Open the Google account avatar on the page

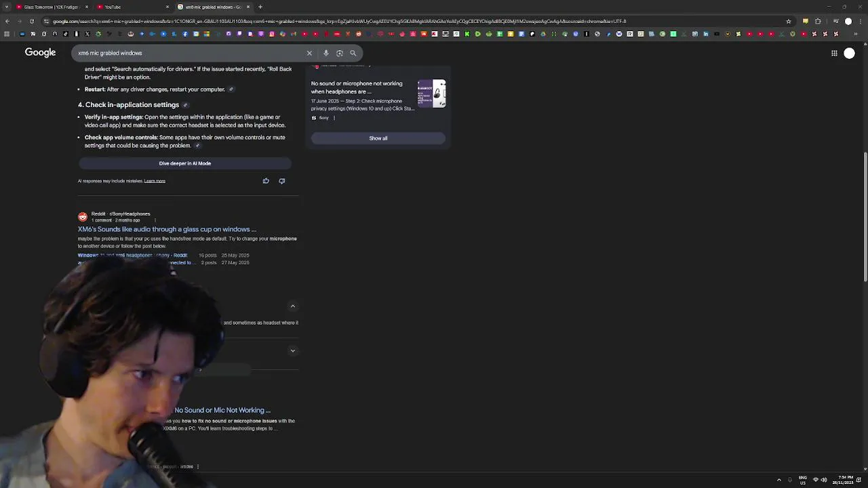849,53
